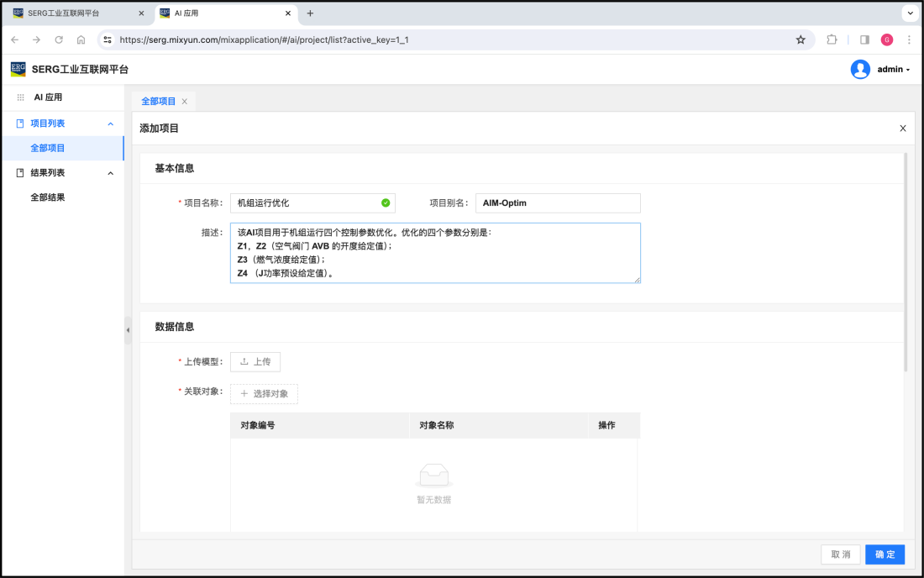Select 全部结果 in the sidebar

click(48, 197)
